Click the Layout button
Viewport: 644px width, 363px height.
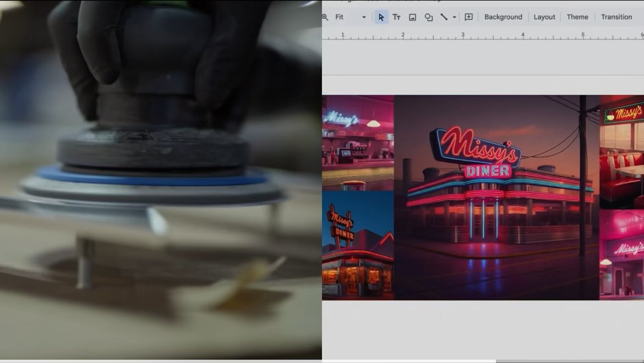[544, 17]
